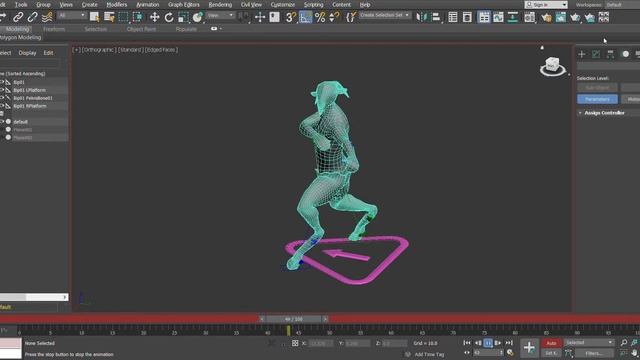This screenshot has width=640, height=360.
Task: Open the key Filters button
Action: point(594,353)
